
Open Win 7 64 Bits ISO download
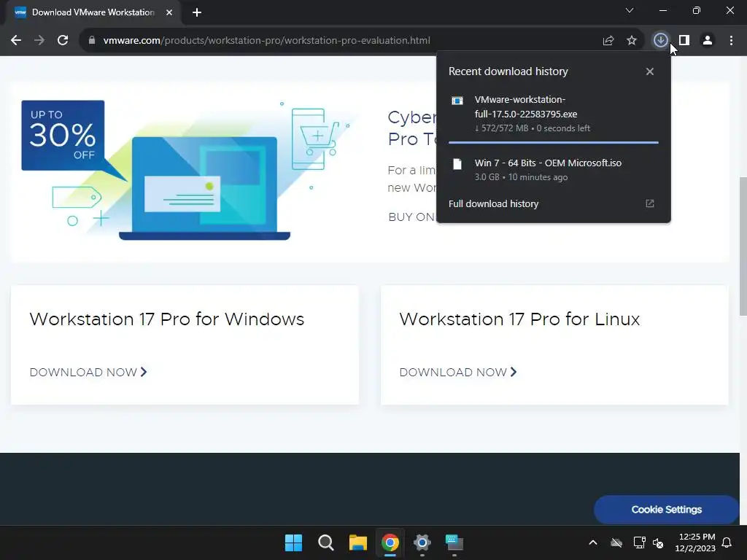point(553,169)
